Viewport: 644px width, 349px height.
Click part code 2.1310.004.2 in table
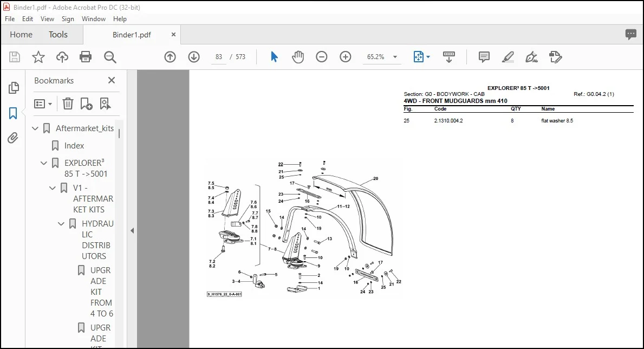(x=448, y=121)
